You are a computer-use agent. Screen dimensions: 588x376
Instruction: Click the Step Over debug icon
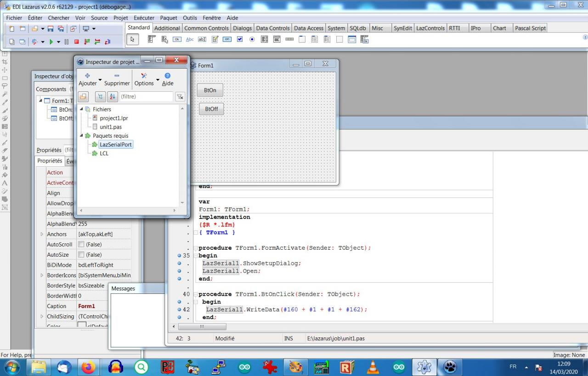pyautogui.click(x=97, y=42)
